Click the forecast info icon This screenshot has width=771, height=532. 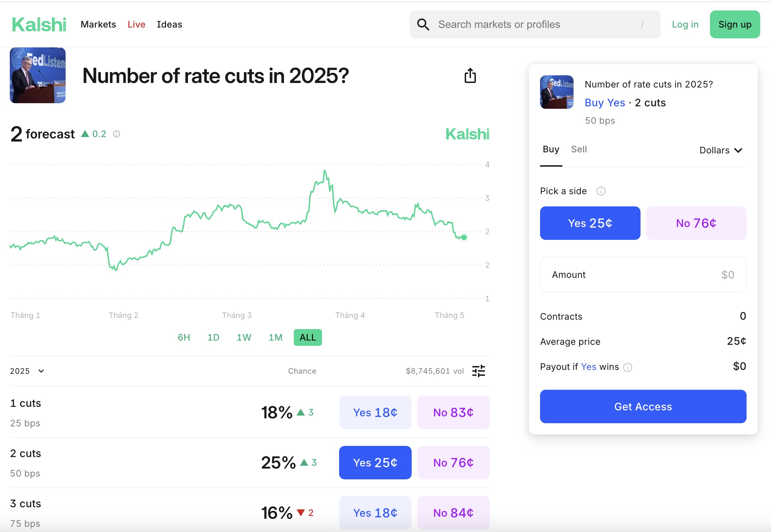[x=117, y=134]
